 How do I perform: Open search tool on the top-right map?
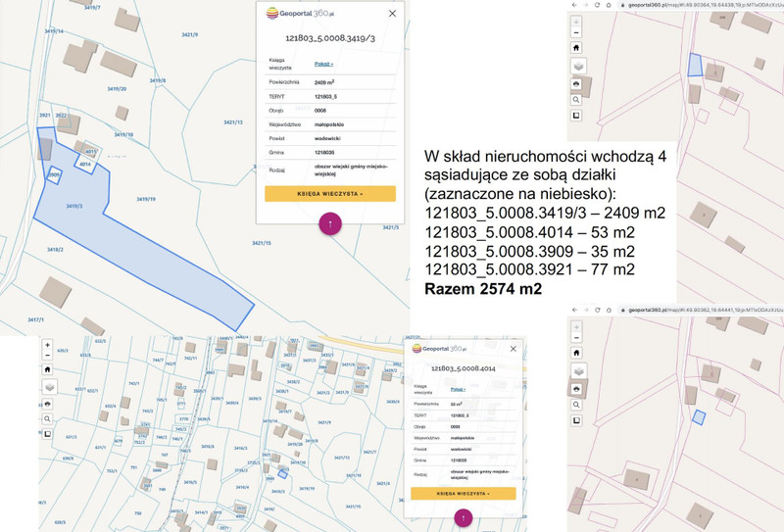point(576,100)
